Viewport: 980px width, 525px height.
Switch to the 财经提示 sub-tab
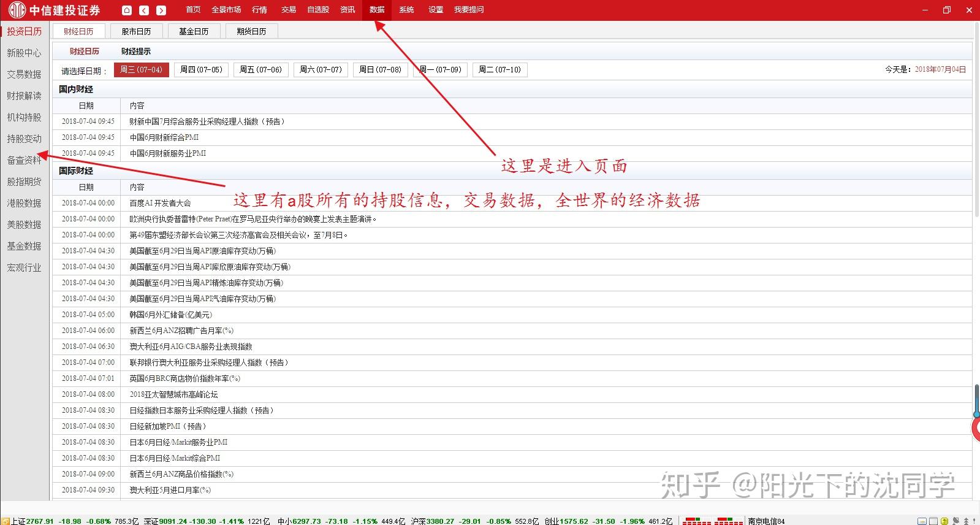click(x=136, y=52)
